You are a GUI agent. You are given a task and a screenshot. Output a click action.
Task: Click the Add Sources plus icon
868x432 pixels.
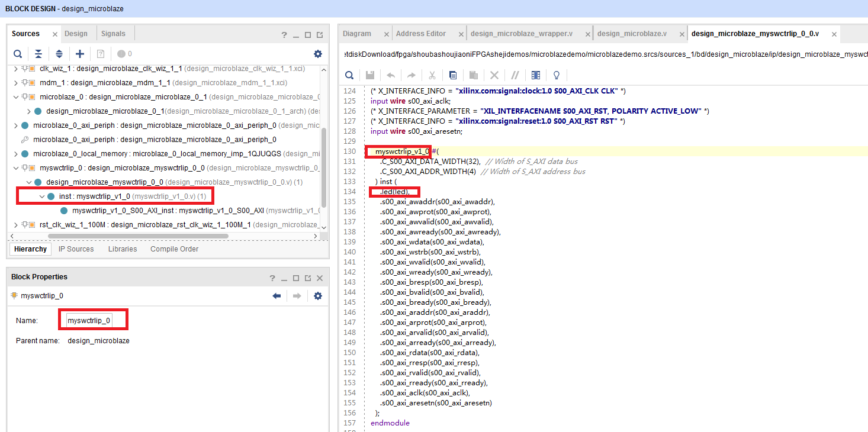click(x=80, y=54)
